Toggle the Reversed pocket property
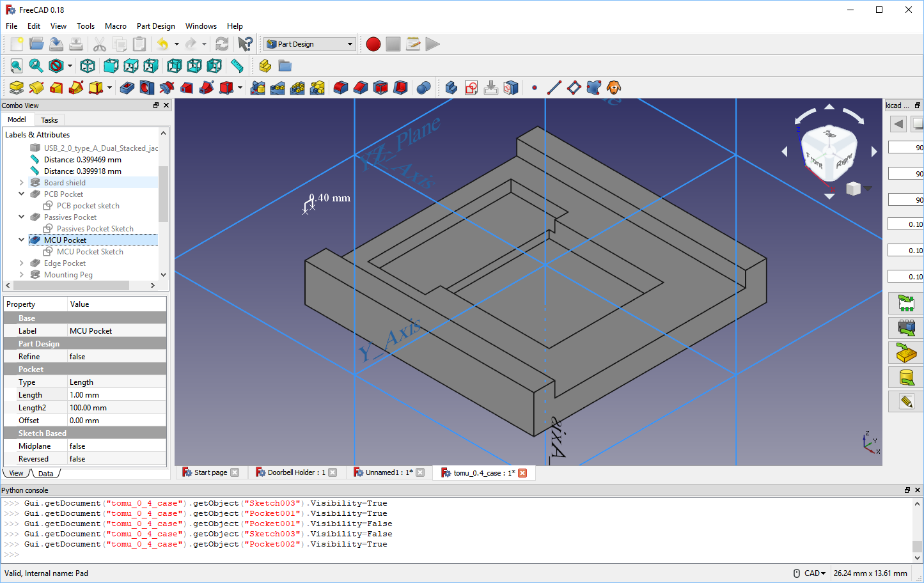The width and height of the screenshot is (924, 583). tap(116, 458)
